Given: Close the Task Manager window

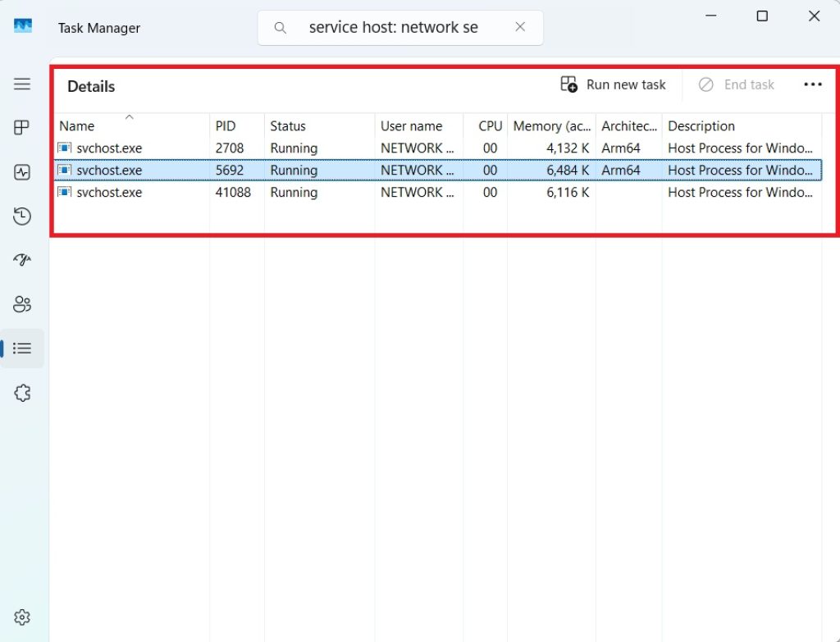Looking at the screenshot, I should 815,16.
